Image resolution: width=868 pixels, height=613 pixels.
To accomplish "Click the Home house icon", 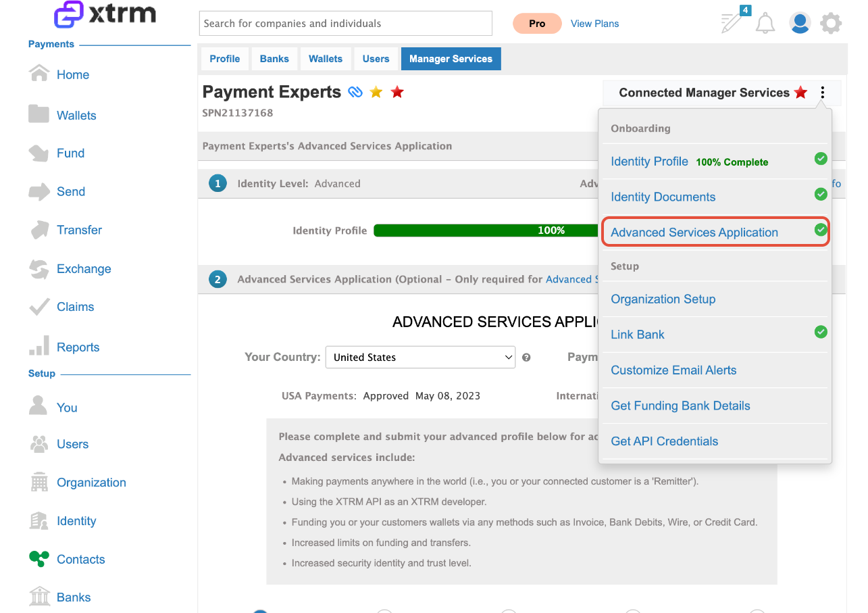I will [39, 73].
